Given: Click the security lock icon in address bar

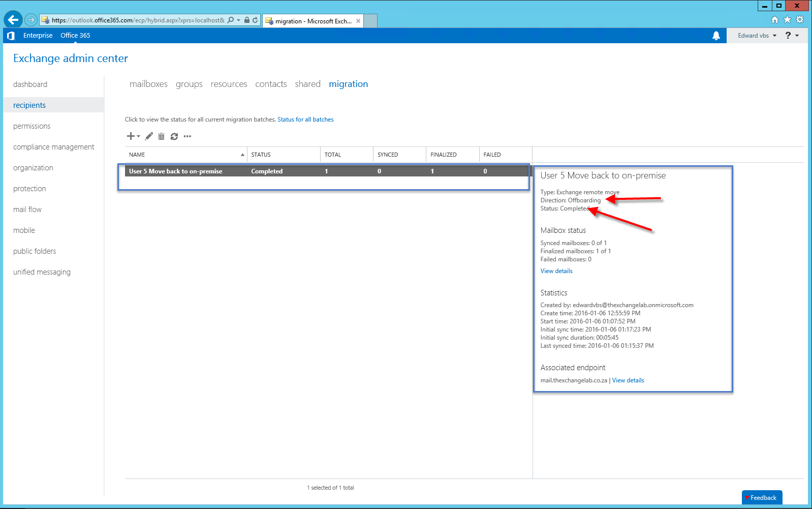Looking at the screenshot, I should (247, 20).
